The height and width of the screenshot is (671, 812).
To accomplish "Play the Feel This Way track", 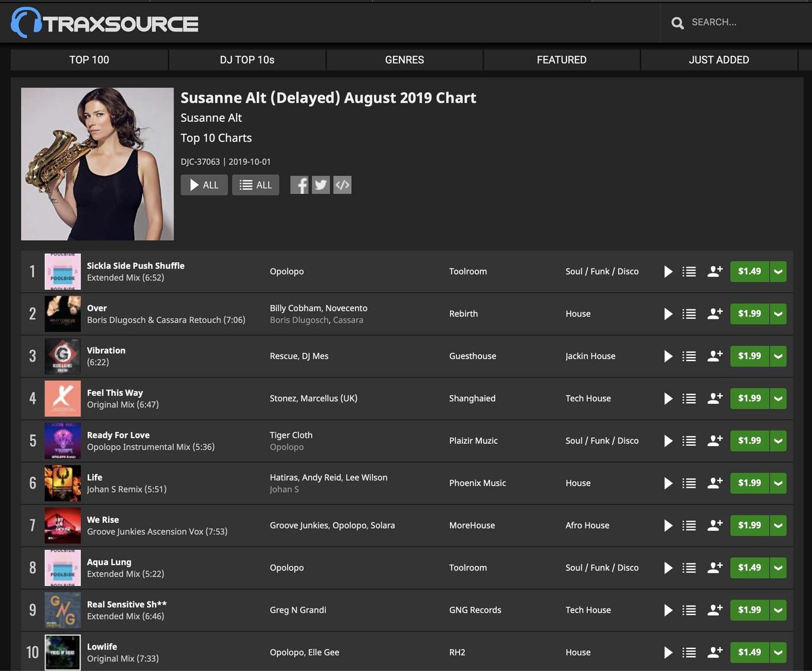I will (x=668, y=399).
